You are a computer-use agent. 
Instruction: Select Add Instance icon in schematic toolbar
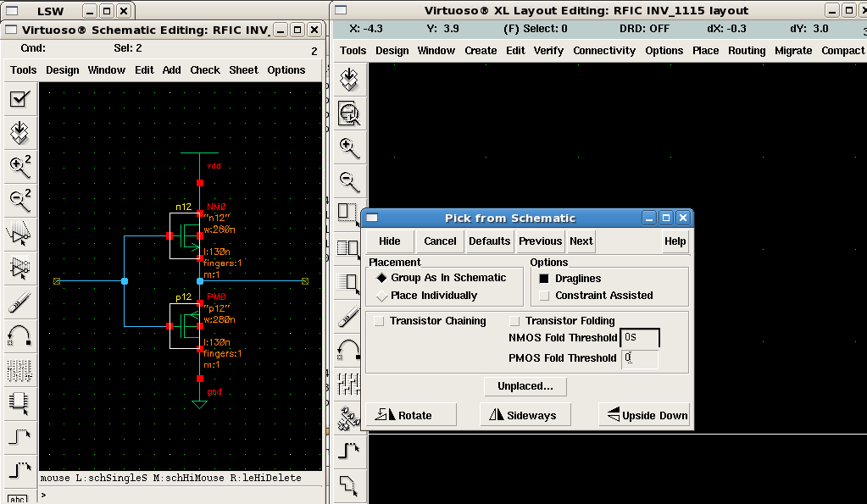20,405
